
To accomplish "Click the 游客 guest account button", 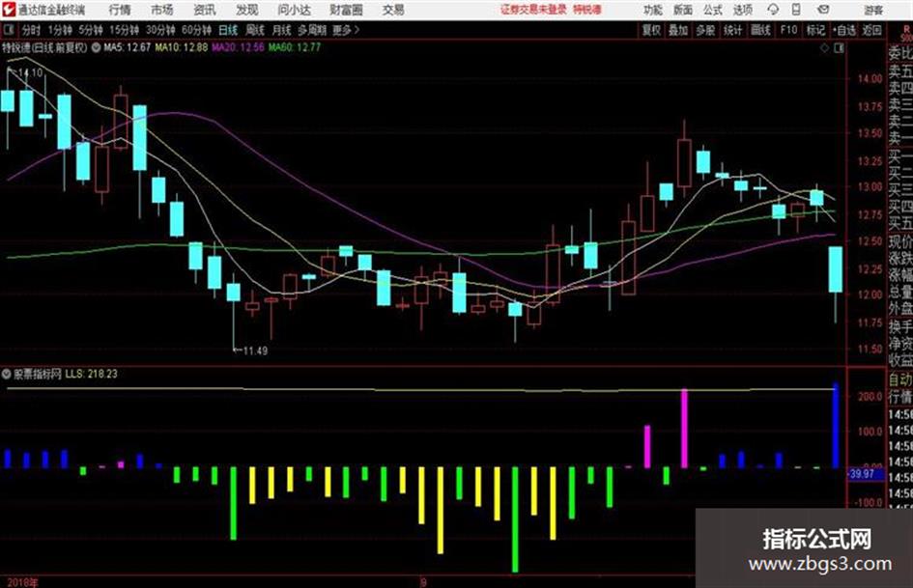I will (x=873, y=10).
